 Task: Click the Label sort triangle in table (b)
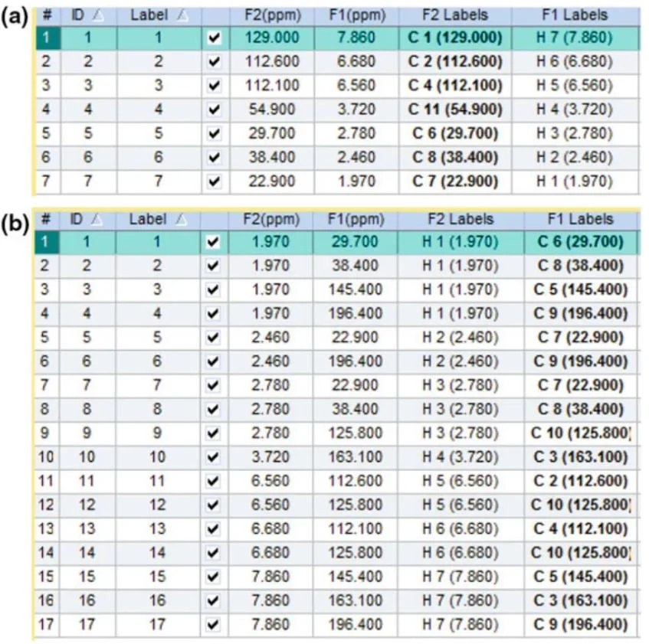tap(181, 220)
